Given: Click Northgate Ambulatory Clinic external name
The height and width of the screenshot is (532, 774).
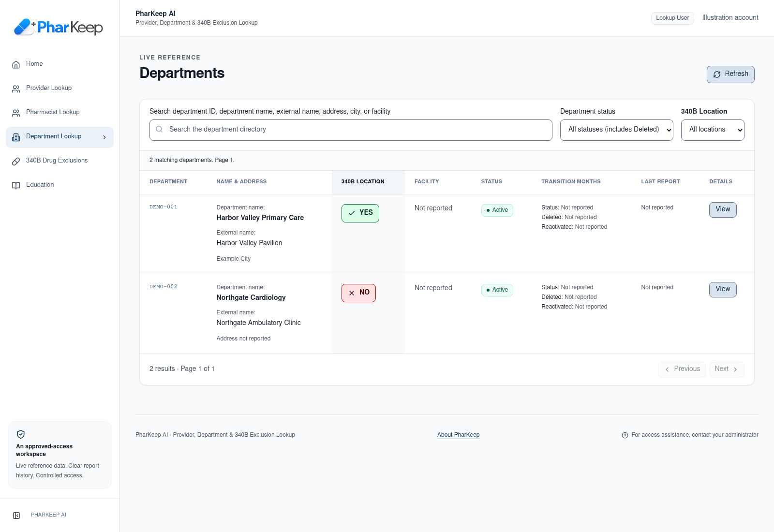Looking at the screenshot, I should coord(258,323).
